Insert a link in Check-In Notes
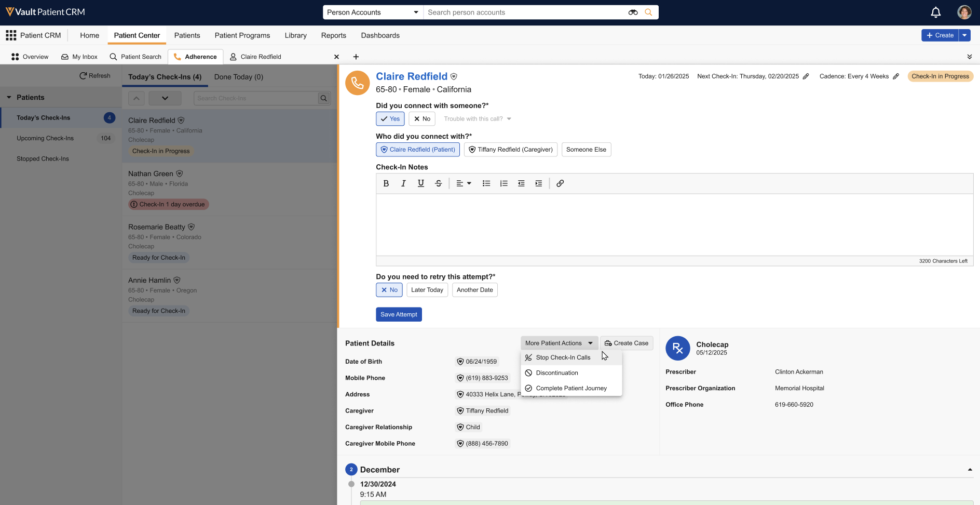Image resolution: width=980 pixels, height=505 pixels. [x=560, y=183]
